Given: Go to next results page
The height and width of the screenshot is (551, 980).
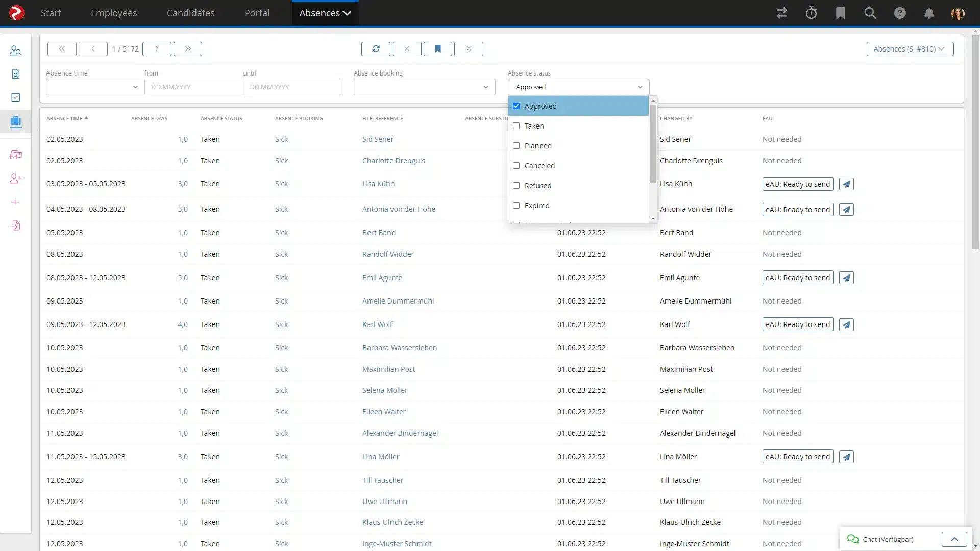Looking at the screenshot, I should pos(157,49).
